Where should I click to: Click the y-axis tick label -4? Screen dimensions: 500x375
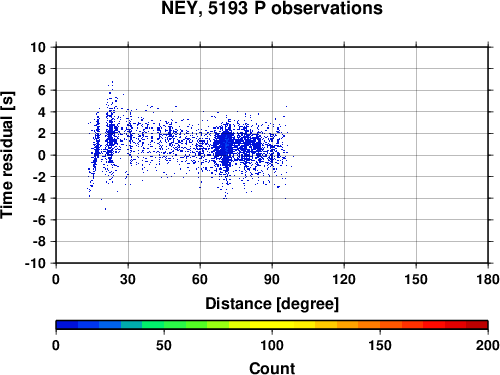click(39, 198)
